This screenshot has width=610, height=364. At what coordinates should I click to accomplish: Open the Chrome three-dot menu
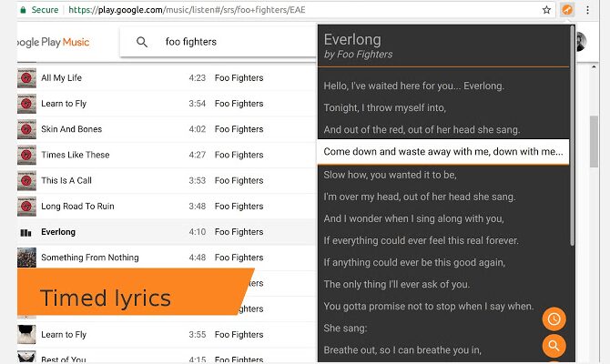[587, 10]
